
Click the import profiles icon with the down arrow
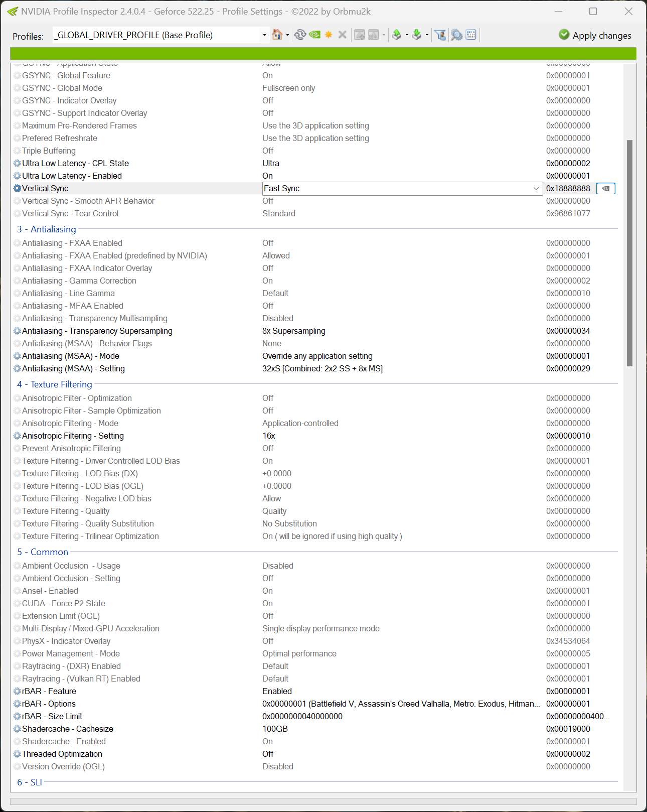417,35
